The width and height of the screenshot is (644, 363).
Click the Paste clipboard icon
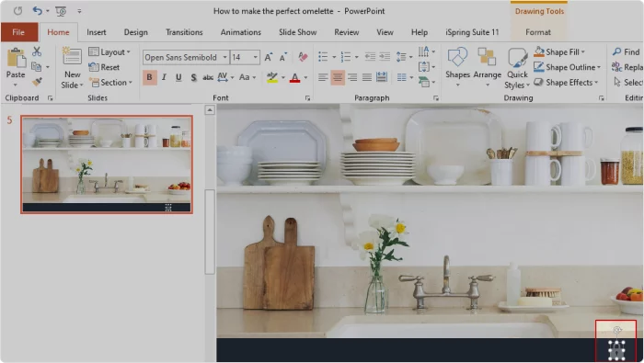tap(16, 58)
